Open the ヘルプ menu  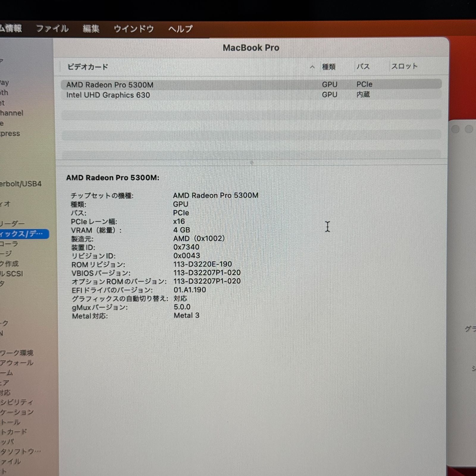click(x=180, y=29)
